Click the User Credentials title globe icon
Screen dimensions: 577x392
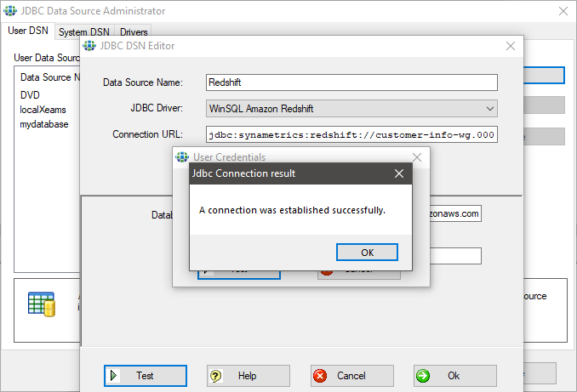[x=182, y=157]
